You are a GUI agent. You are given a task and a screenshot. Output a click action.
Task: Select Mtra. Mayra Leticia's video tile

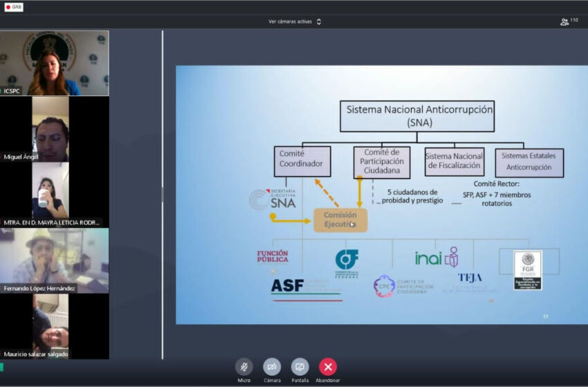click(54, 194)
